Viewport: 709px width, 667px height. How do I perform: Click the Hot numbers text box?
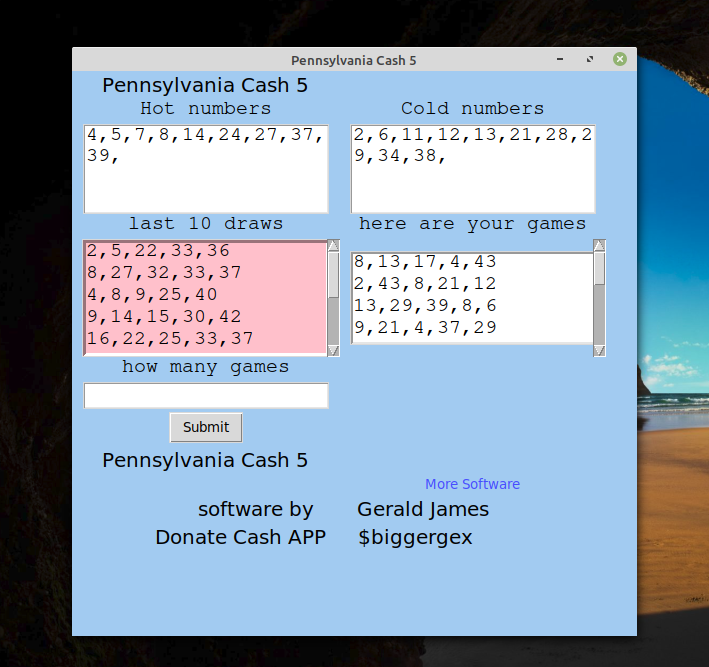pyautogui.click(x=206, y=169)
